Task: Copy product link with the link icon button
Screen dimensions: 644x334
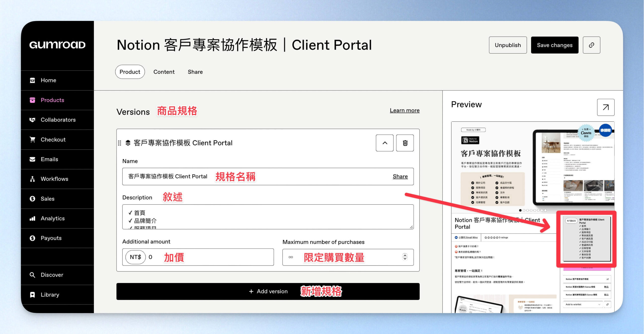Action: tap(591, 45)
